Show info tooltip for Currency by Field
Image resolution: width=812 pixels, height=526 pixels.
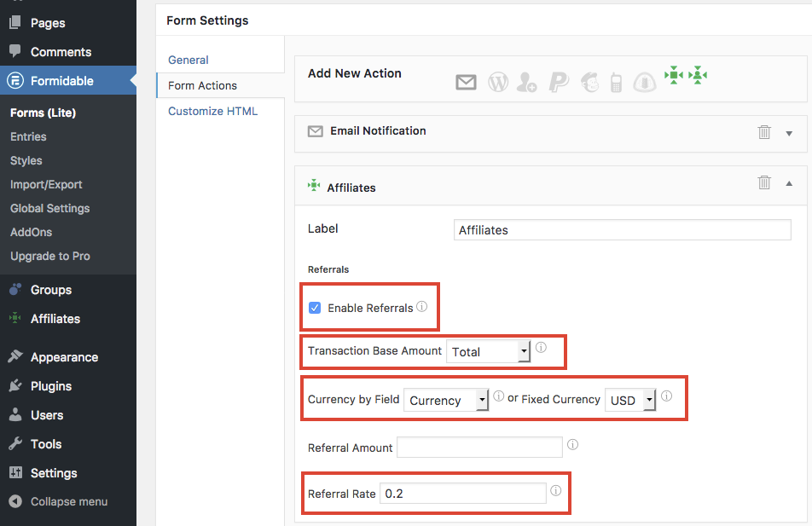499,396
